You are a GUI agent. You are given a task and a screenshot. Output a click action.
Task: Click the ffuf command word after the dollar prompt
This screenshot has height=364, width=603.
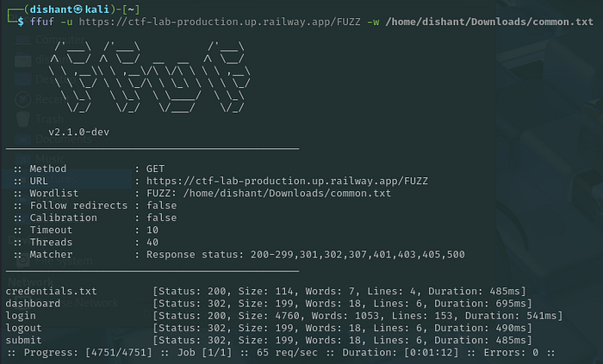coord(42,22)
